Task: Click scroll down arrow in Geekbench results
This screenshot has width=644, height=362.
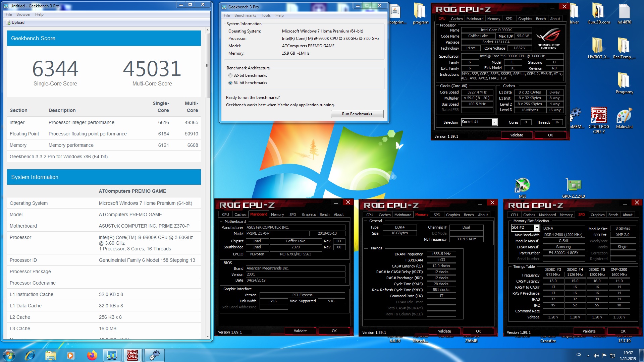Action: pos(207,336)
